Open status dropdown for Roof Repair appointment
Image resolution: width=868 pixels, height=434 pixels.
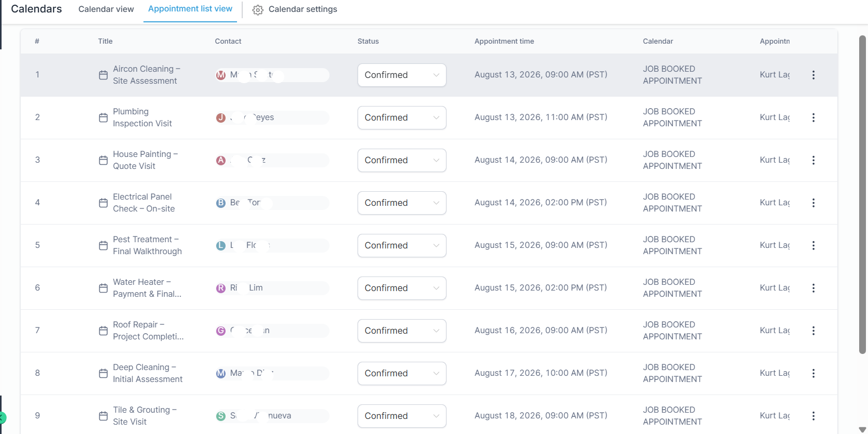click(x=402, y=331)
